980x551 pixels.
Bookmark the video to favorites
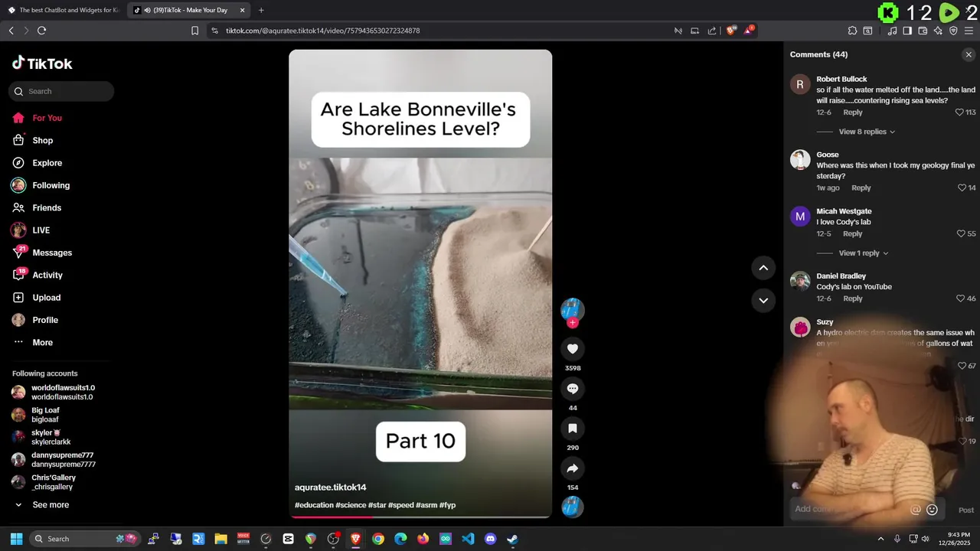(572, 429)
